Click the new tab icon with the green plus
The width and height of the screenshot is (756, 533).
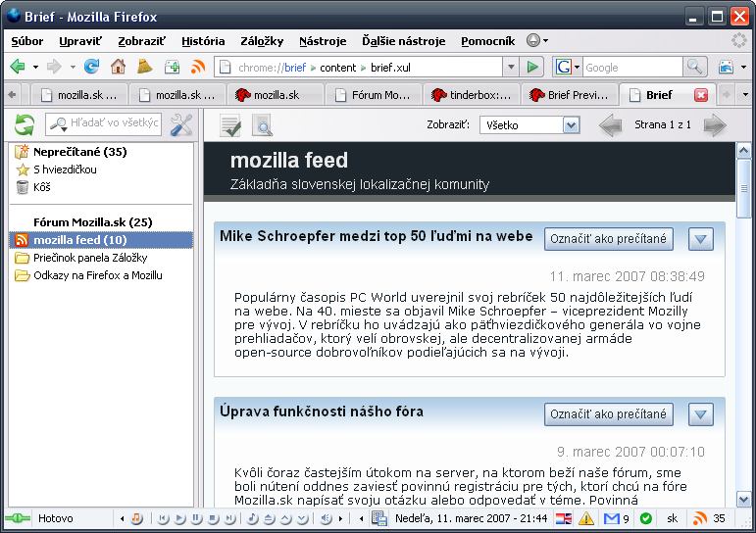[x=172, y=67]
